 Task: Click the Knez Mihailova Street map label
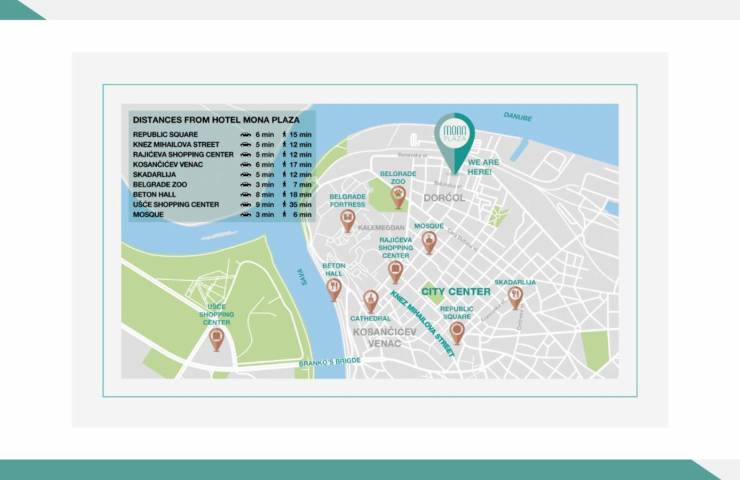422,324
